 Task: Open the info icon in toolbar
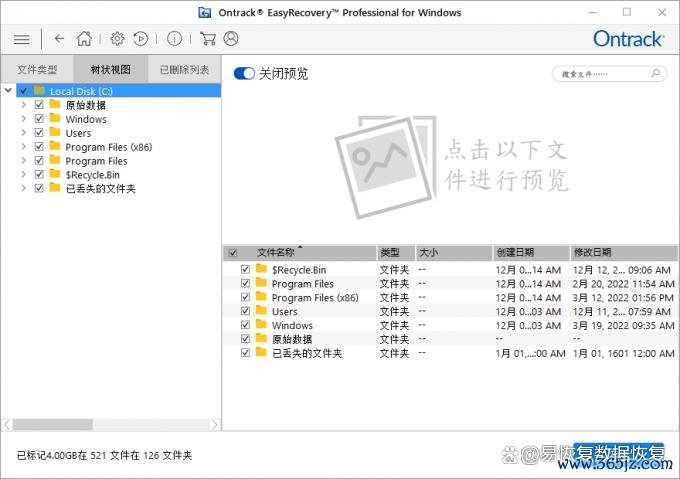(174, 39)
